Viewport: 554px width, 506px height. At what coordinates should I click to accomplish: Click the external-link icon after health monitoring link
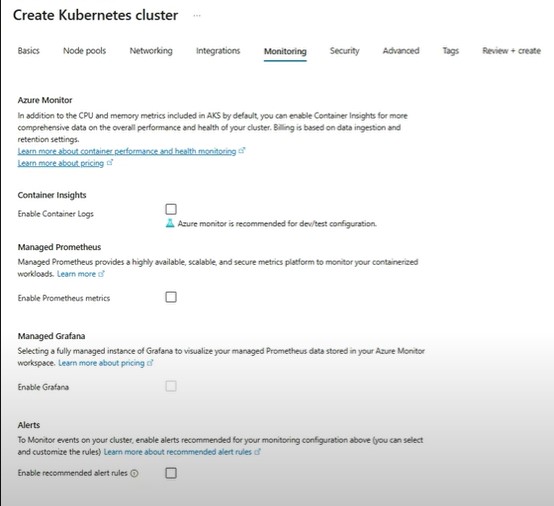[242, 151]
